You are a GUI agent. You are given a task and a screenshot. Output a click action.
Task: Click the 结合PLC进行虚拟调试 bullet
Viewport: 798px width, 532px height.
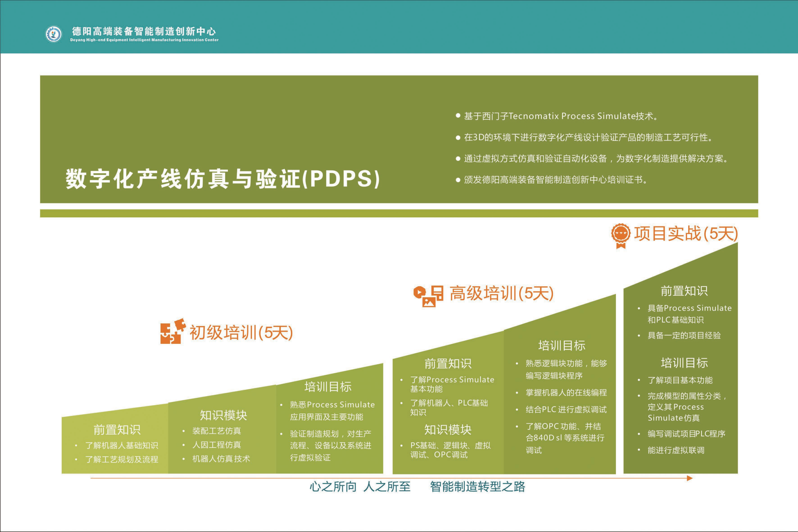coord(566,409)
